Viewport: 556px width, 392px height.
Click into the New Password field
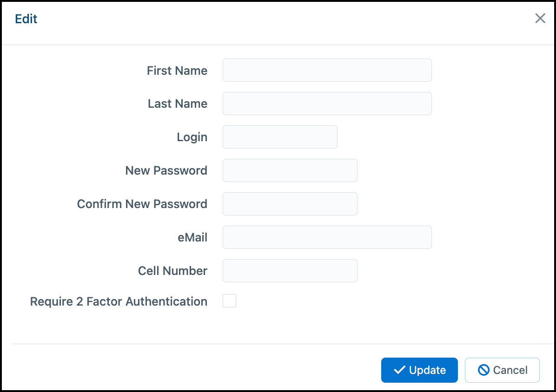(290, 170)
